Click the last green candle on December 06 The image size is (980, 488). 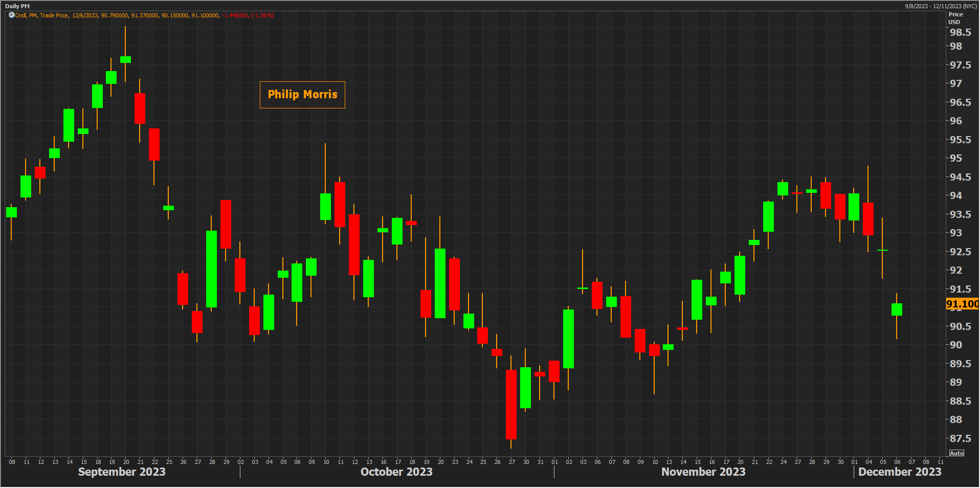tap(897, 309)
